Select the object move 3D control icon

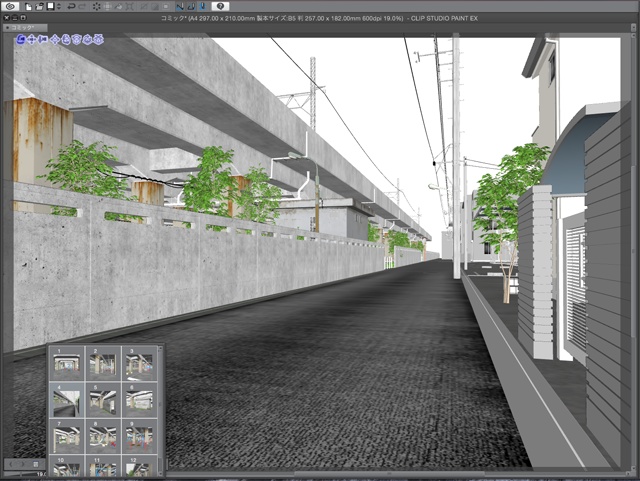click(x=55, y=39)
